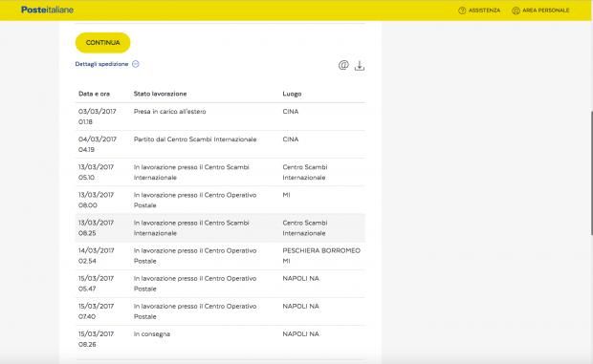Select the 14/03/2017 02.54 date cell

(96, 256)
